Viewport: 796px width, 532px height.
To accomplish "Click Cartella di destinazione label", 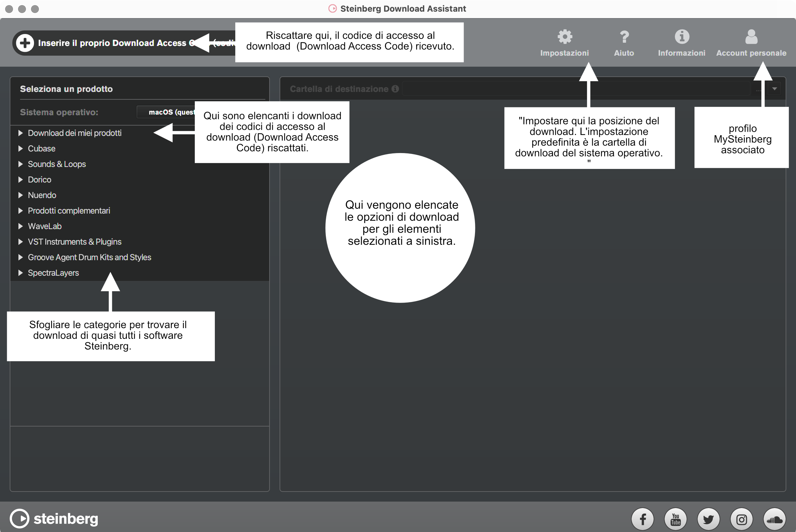I will pyautogui.click(x=339, y=89).
